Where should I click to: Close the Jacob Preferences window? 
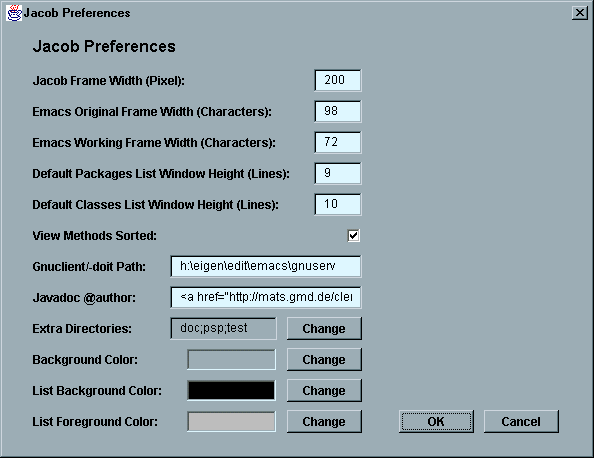pyautogui.click(x=580, y=13)
